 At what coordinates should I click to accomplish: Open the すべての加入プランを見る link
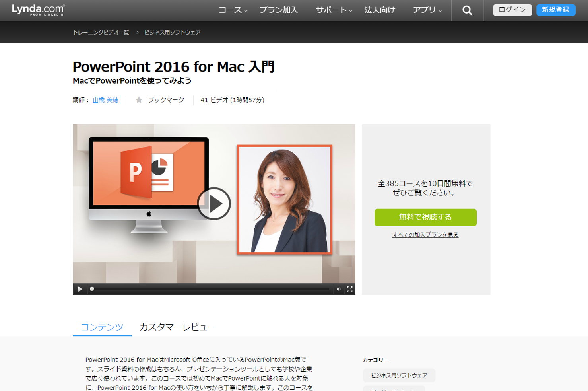[x=425, y=235]
